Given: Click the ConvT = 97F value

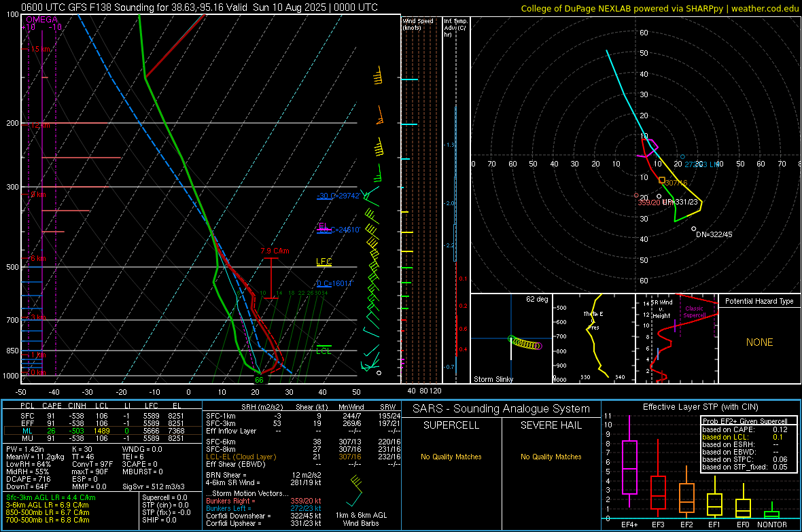Looking at the screenshot, I should tap(92, 464).
